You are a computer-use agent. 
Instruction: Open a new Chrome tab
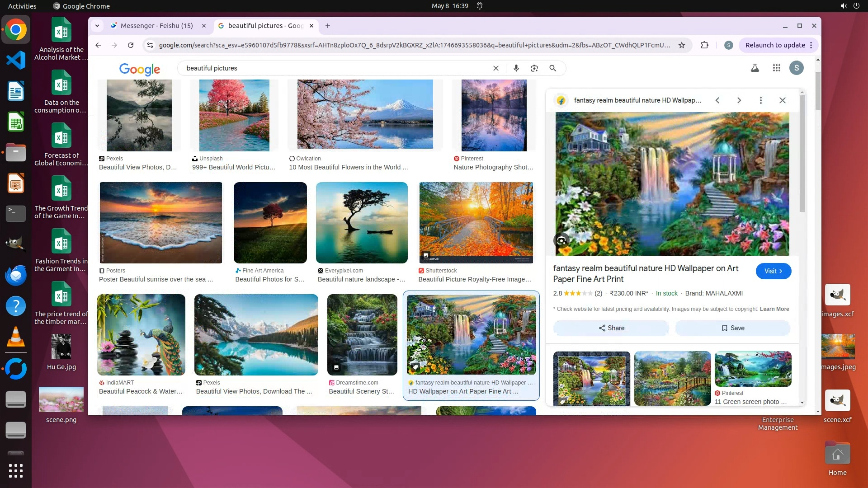coord(328,26)
